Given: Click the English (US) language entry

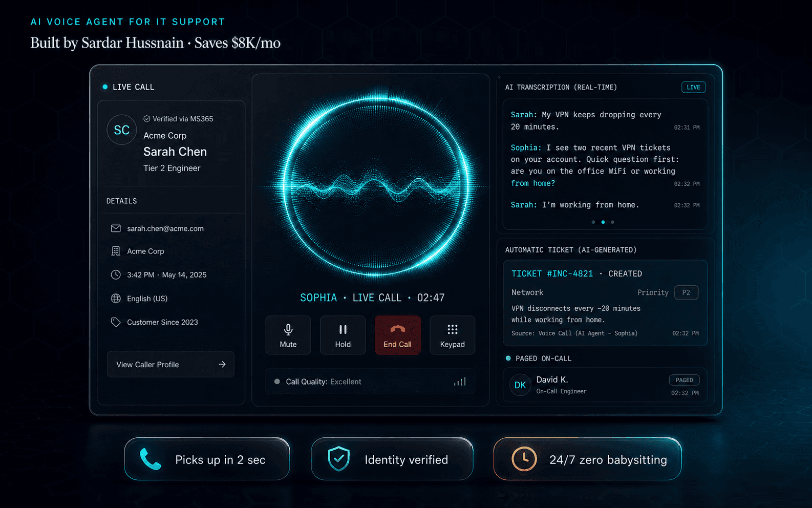Looking at the screenshot, I should (147, 298).
